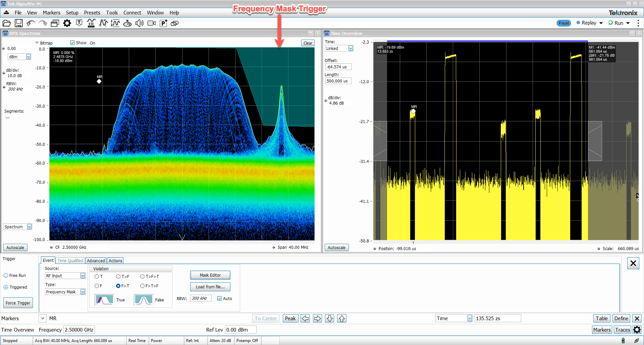This screenshot has height=345, width=644.
Task: Click the gear icon beside Traces button
Action: (x=637, y=330)
